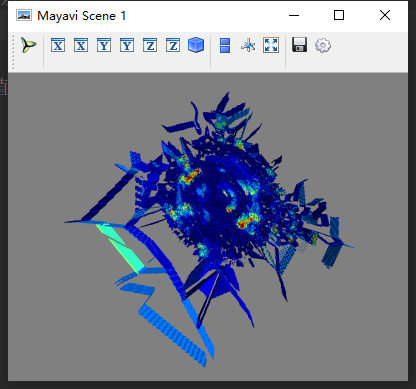Toggle full screen scene view
The height and width of the screenshot is (389, 416).
click(x=271, y=45)
